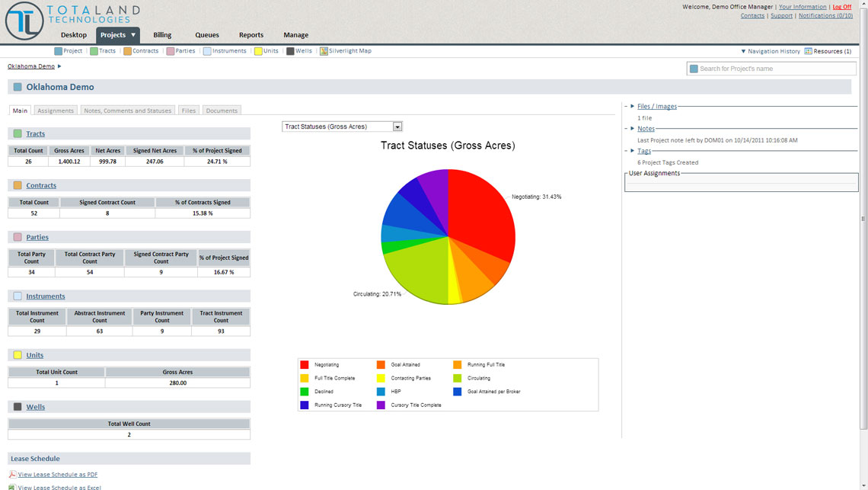
Task: Select the orange Contracts toolbar icon
Action: [x=127, y=51]
